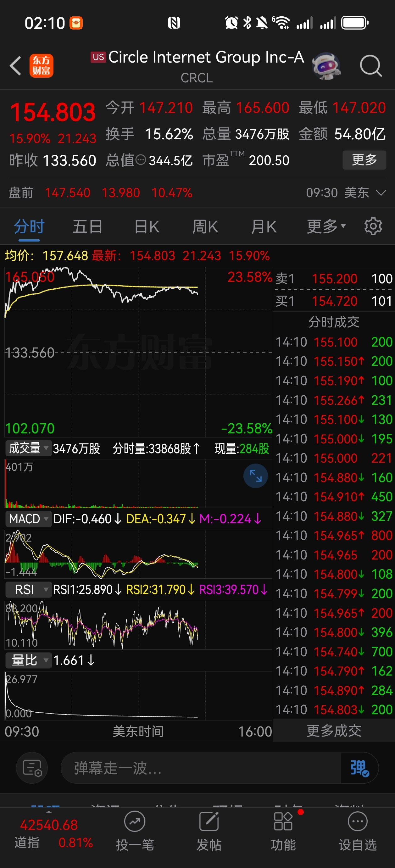395x868 pixels.
Task: Switch to the 五日 tab
Action: pos(88,226)
